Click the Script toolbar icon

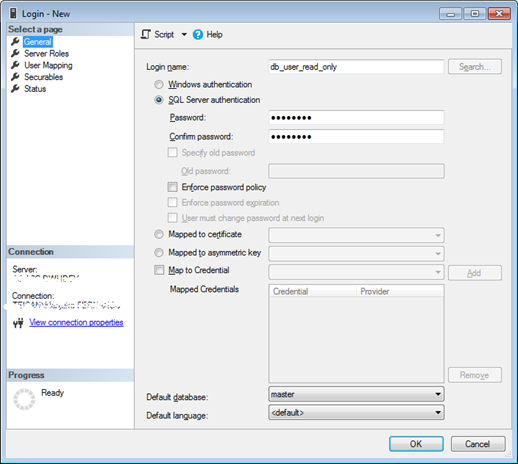click(x=146, y=34)
